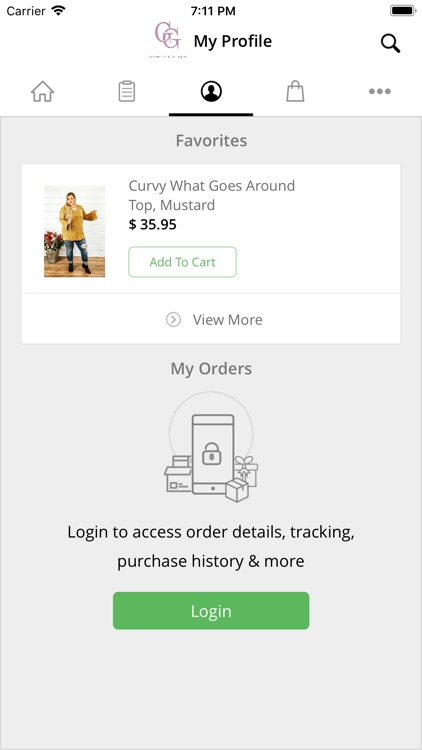Viewport: 422px width, 750px height.
Task: Tap the locked phone orders illustration
Action: [x=211, y=447]
